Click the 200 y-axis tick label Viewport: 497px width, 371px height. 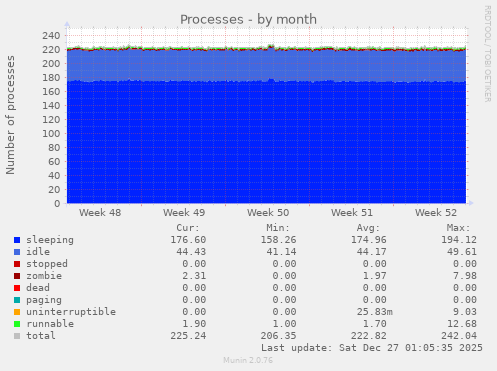51,63
